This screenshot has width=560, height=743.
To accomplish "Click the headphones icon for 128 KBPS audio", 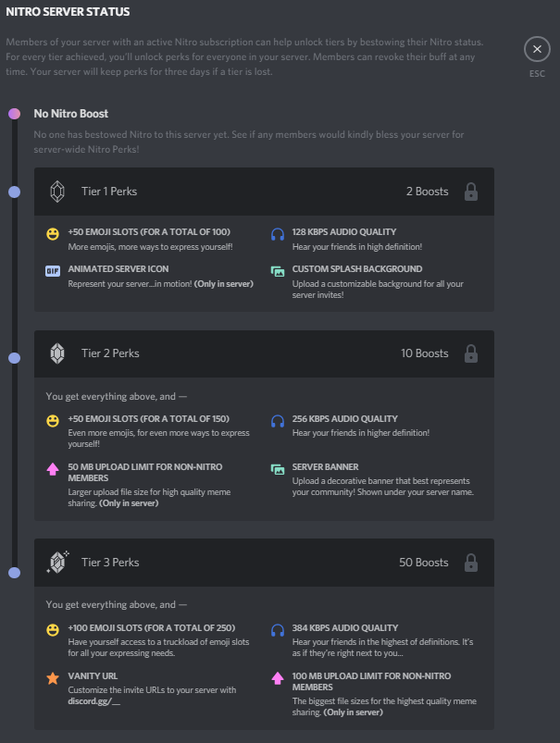I will [x=278, y=234].
